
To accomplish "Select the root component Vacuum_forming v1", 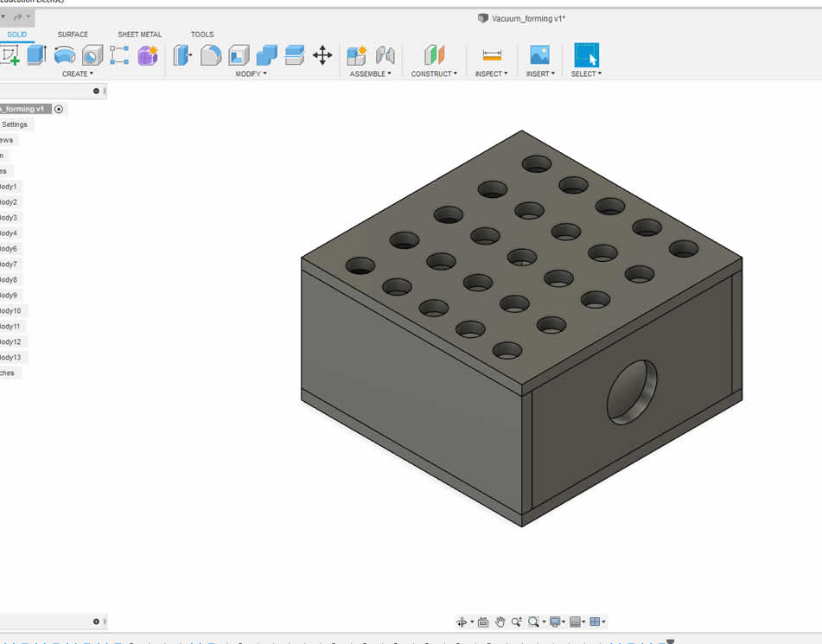I will 26,109.
